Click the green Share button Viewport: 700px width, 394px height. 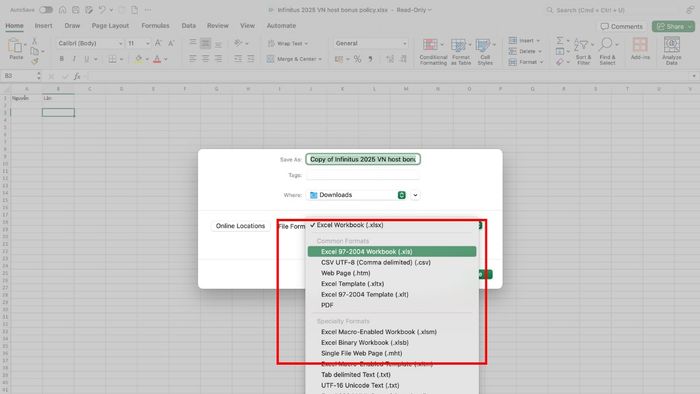673,26
